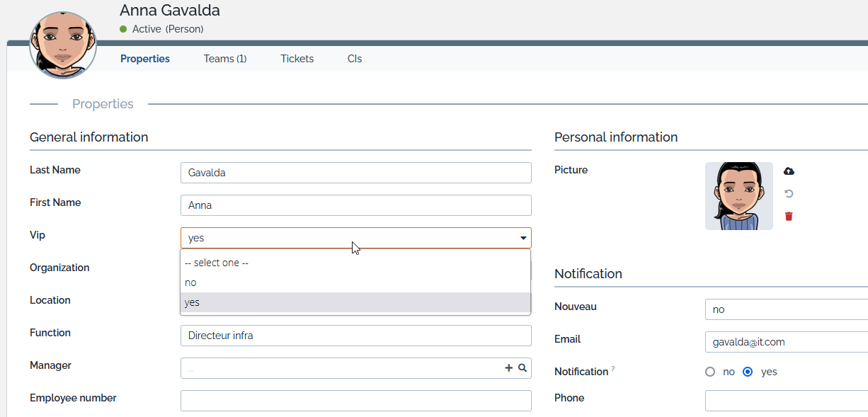Open the Nouveau dropdown field
The image size is (868, 417).
click(787, 309)
